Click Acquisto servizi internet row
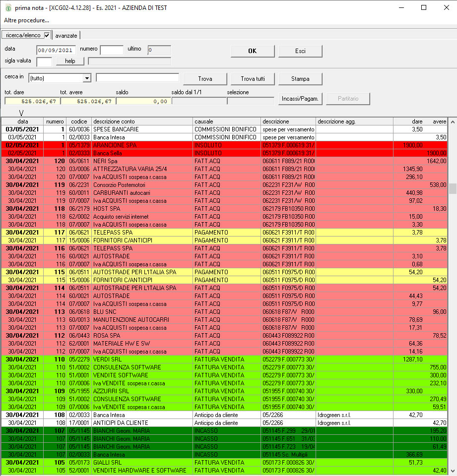 click(224, 217)
